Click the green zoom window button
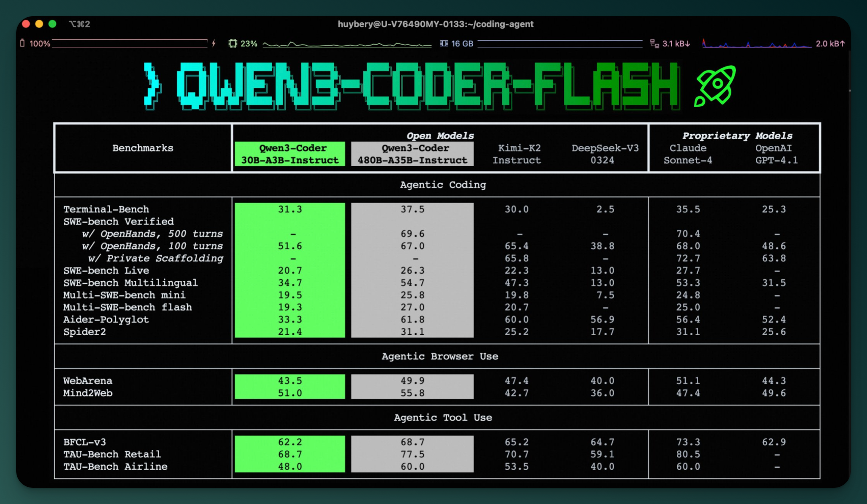This screenshot has width=867, height=504. point(52,24)
